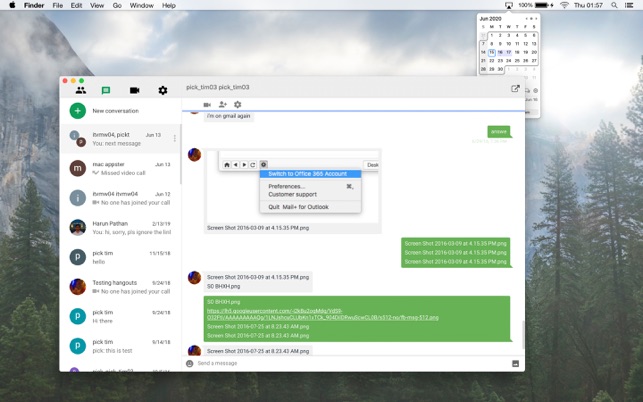Click the itvmw04 itvmw04 avatar
This screenshot has height=402, width=643.
point(78,198)
